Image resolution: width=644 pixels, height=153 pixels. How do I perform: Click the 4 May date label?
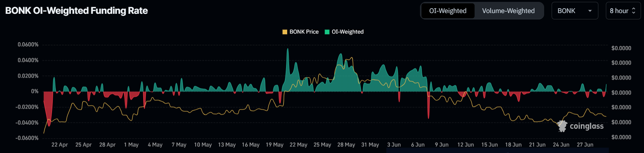[x=155, y=145]
